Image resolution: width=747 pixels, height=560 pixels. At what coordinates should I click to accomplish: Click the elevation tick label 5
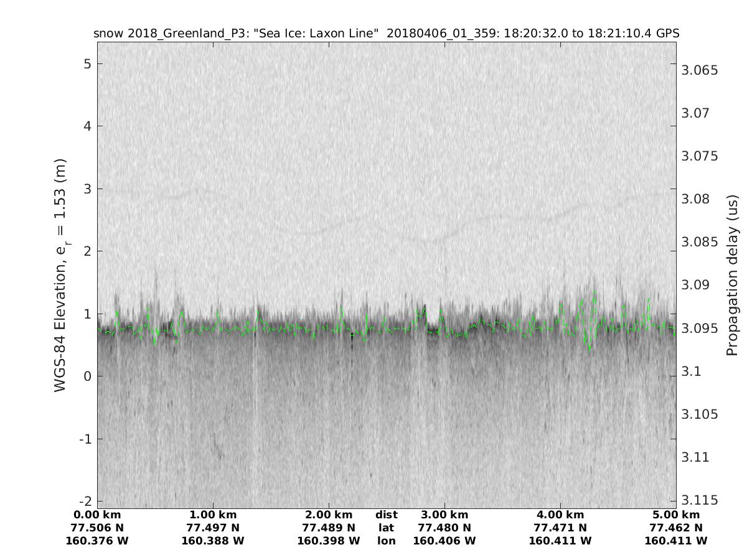point(88,64)
